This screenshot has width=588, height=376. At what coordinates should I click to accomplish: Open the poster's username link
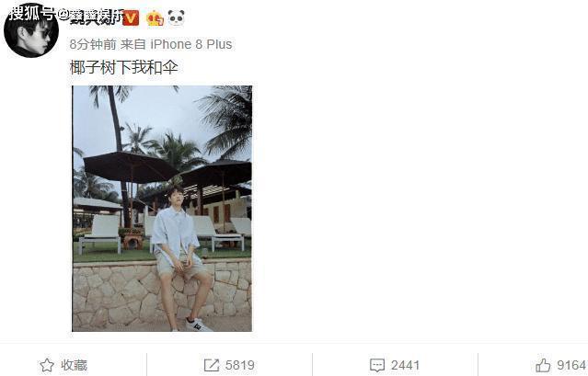tap(96, 17)
